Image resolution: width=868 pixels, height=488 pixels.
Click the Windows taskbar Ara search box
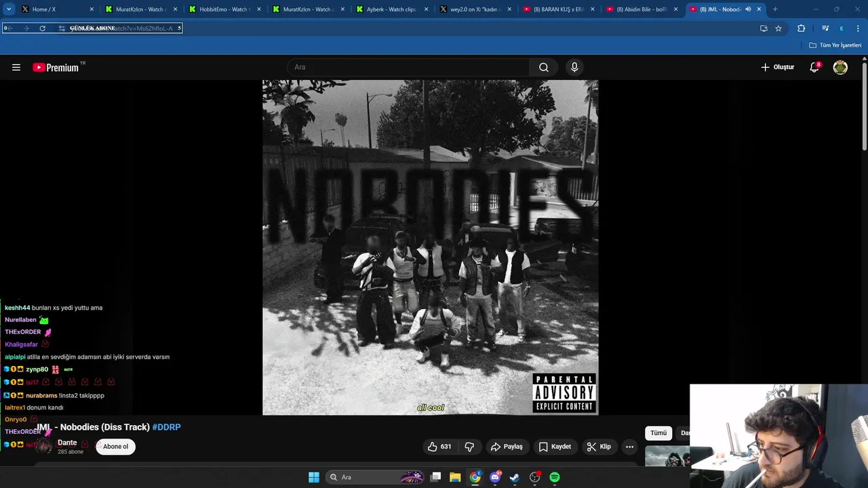pos(374,477)
